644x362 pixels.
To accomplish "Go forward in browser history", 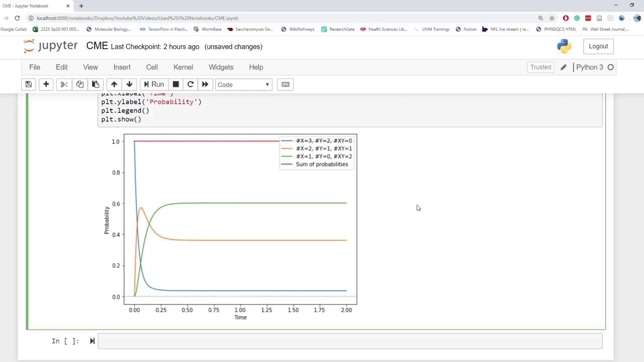I will pyautogui.click(x=6, y=18).
